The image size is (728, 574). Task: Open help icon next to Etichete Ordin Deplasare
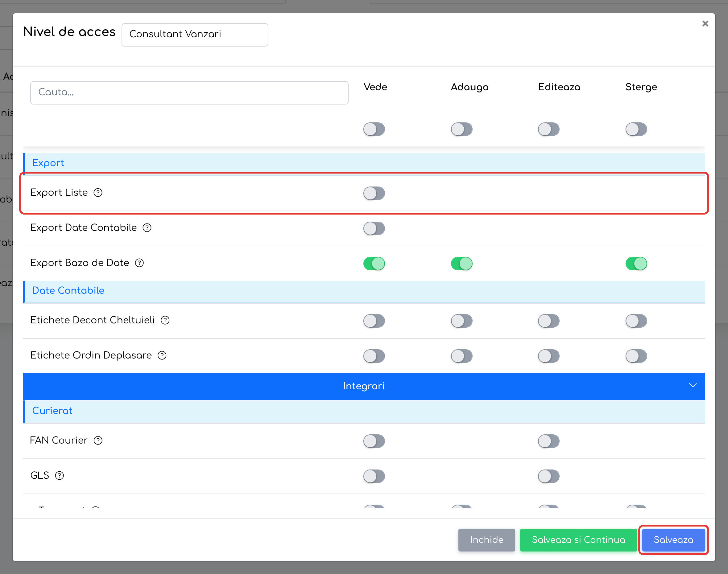pos(162,355)
